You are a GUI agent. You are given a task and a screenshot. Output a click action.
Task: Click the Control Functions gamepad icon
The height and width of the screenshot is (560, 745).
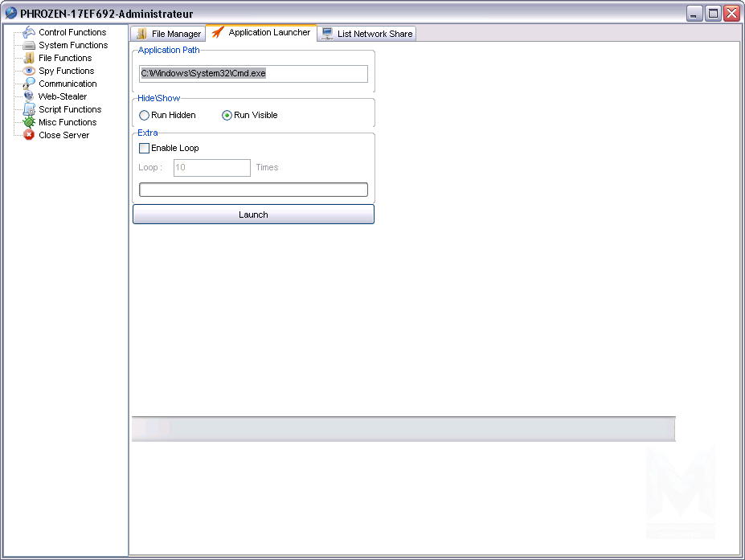tap(30, 32)
